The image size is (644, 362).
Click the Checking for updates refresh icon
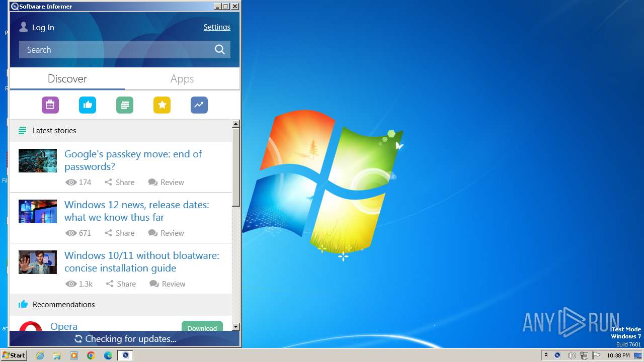78,339
